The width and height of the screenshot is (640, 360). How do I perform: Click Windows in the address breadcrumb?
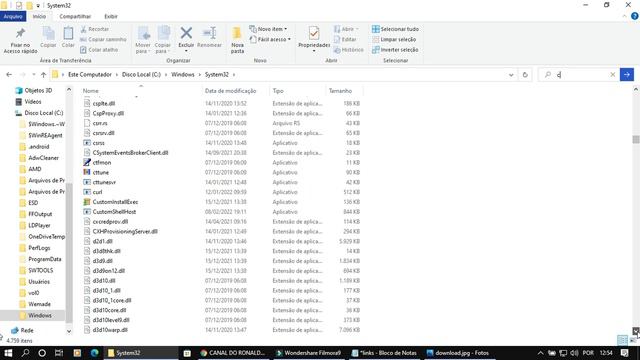pos(182,75)
